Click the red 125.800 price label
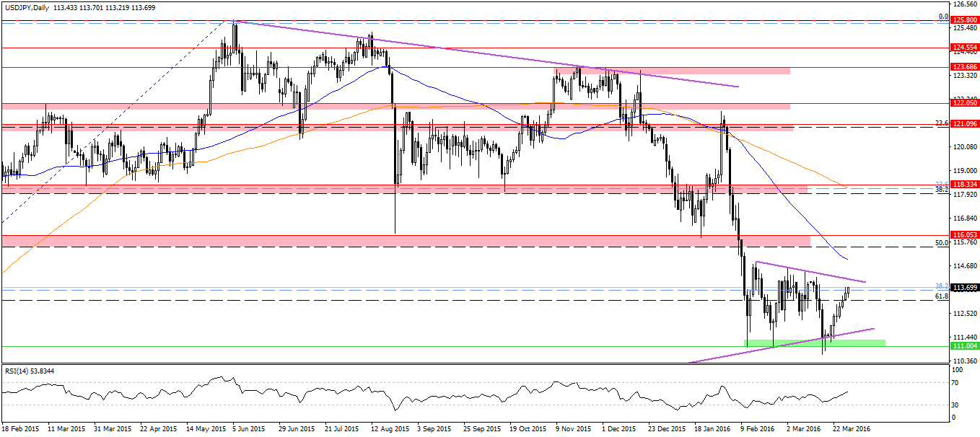 (965, 20)
